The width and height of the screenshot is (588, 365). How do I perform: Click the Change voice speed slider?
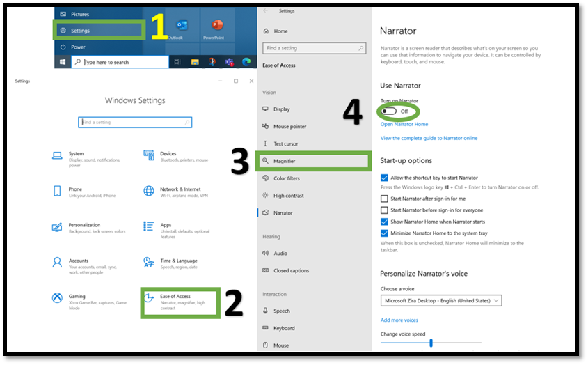point(431,343)
